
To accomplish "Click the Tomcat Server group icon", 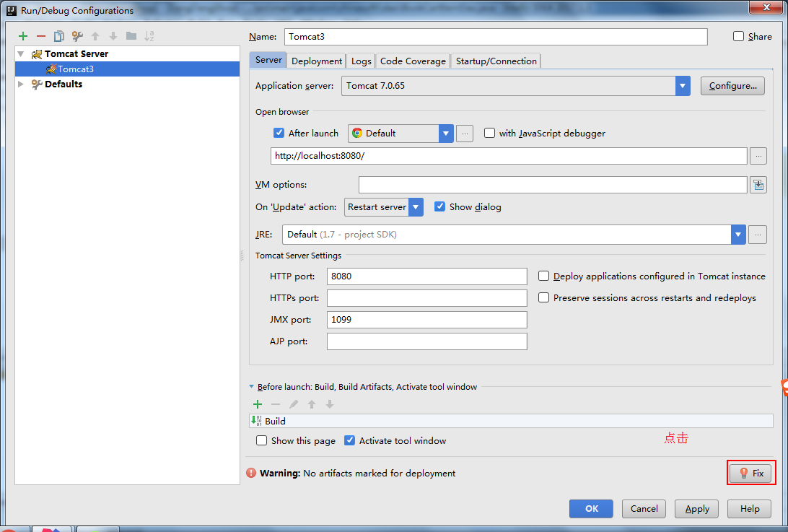I will [x=37, y=54].
